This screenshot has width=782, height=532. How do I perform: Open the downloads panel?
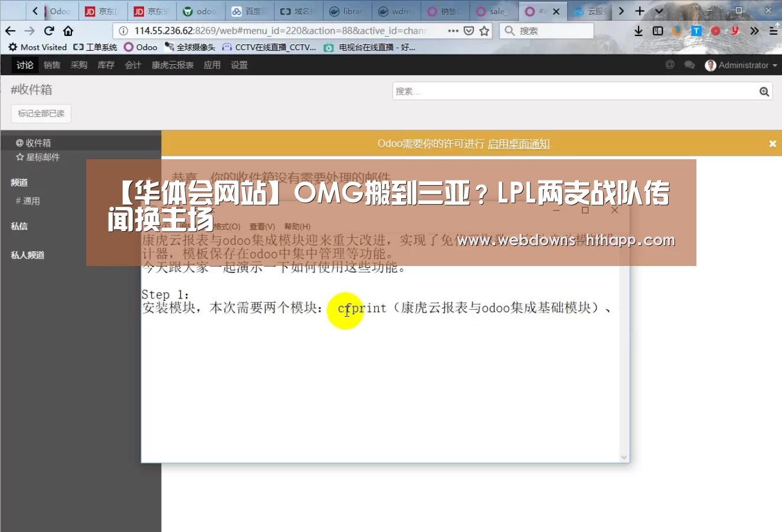639,31
